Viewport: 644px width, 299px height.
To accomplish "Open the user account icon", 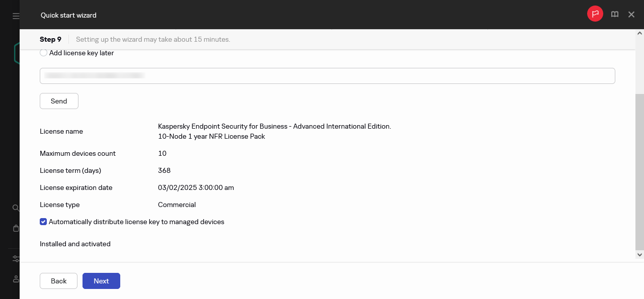I will coord(16,279).
